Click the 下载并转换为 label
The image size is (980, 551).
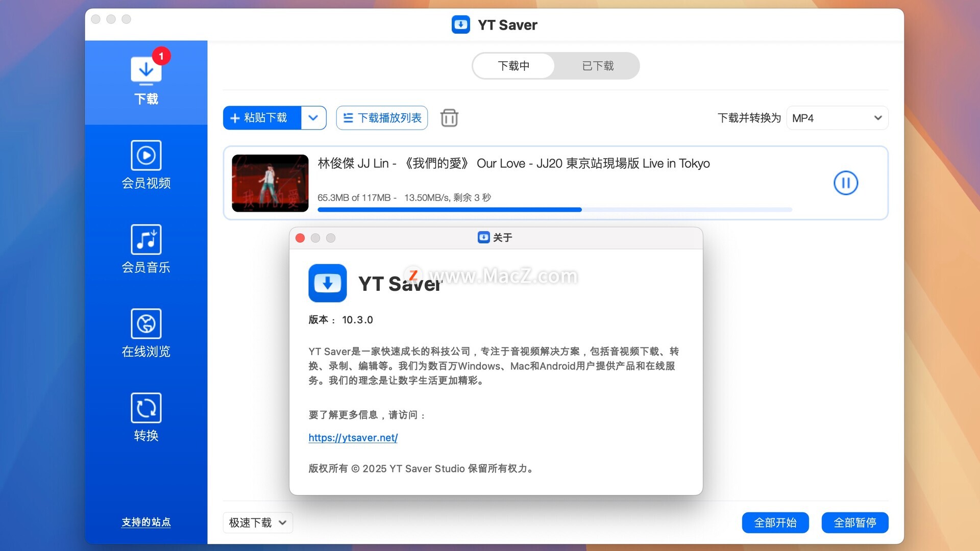(749, 118)
